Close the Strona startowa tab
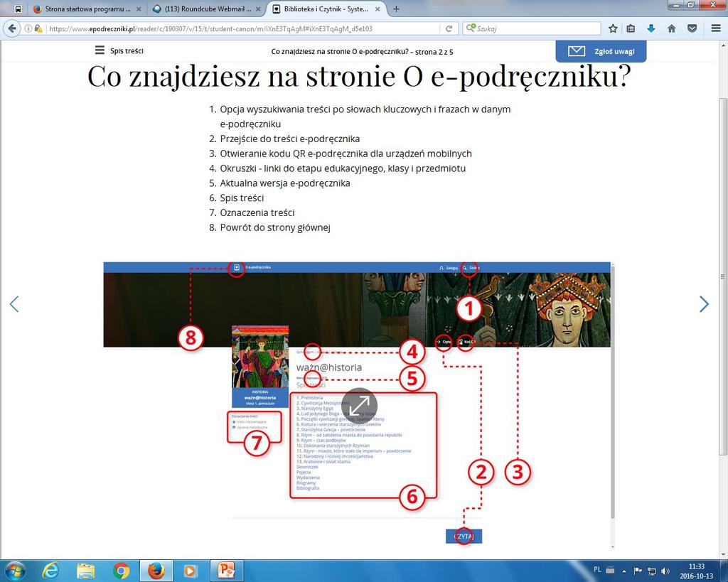 click(x=139, y=9)
